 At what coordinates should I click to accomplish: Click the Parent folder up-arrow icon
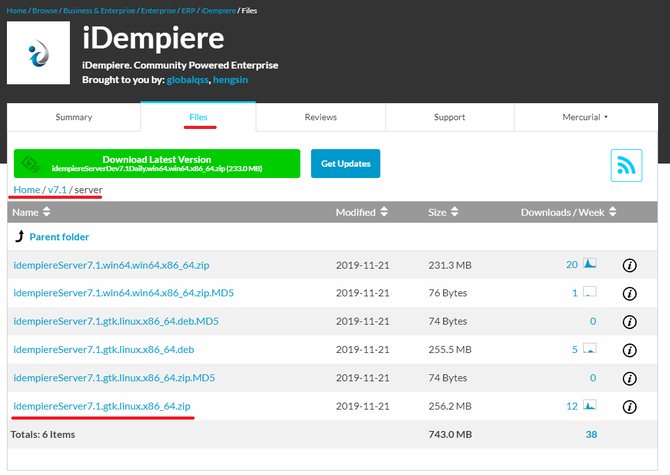(x=20, y=236)
